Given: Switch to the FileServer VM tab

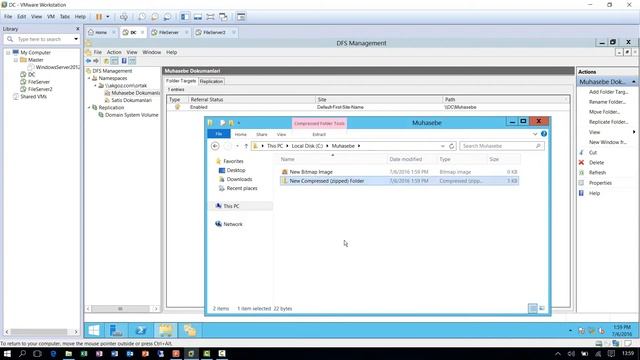Looking at the screenshot, I should click(169, 32).
